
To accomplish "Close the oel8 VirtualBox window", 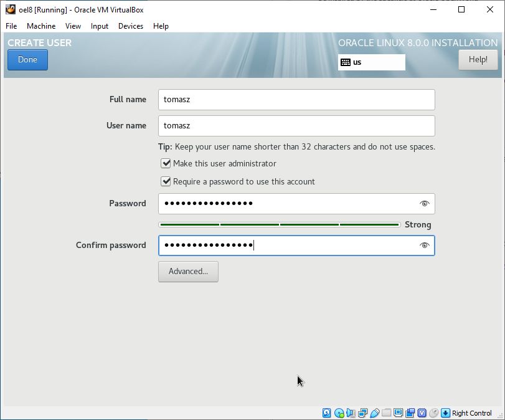I will click(490, 10).
